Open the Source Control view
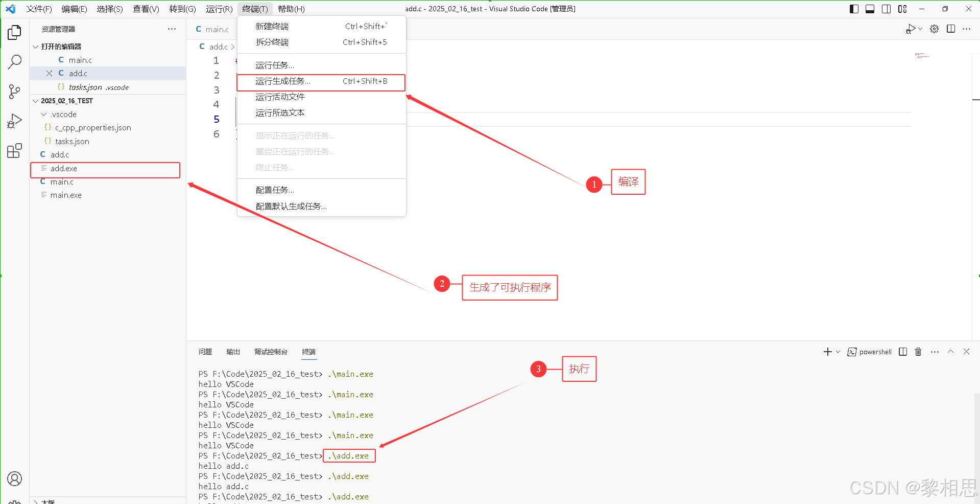Image resolution: width=980 pixels, height=504 pixels. point(14,91)
